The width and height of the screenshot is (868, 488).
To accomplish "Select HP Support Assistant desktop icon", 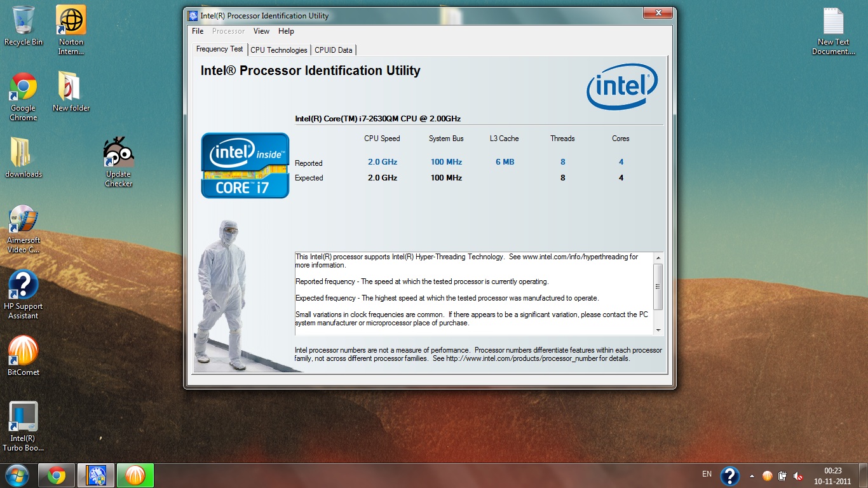I will (24, 295).
